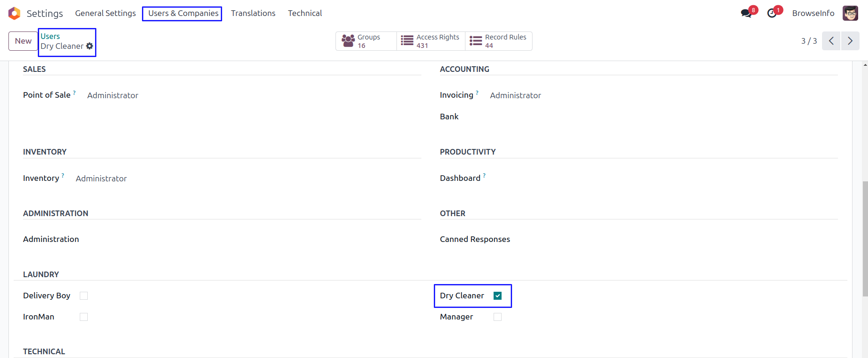This screenshot has height=358, width=868.
Task: Enable the Delivery Boy checkbox
Action: point(84,296)
